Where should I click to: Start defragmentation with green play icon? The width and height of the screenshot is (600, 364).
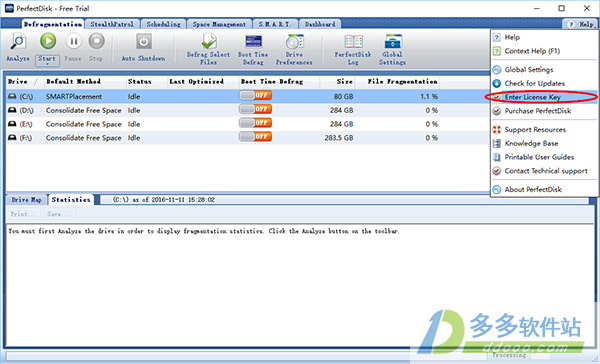coord(48,41)
